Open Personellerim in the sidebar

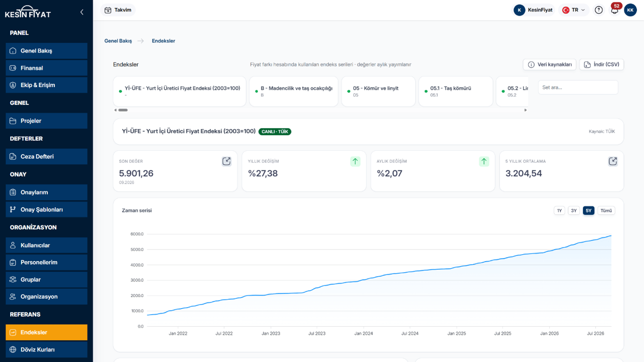click(x=46, y=263)
